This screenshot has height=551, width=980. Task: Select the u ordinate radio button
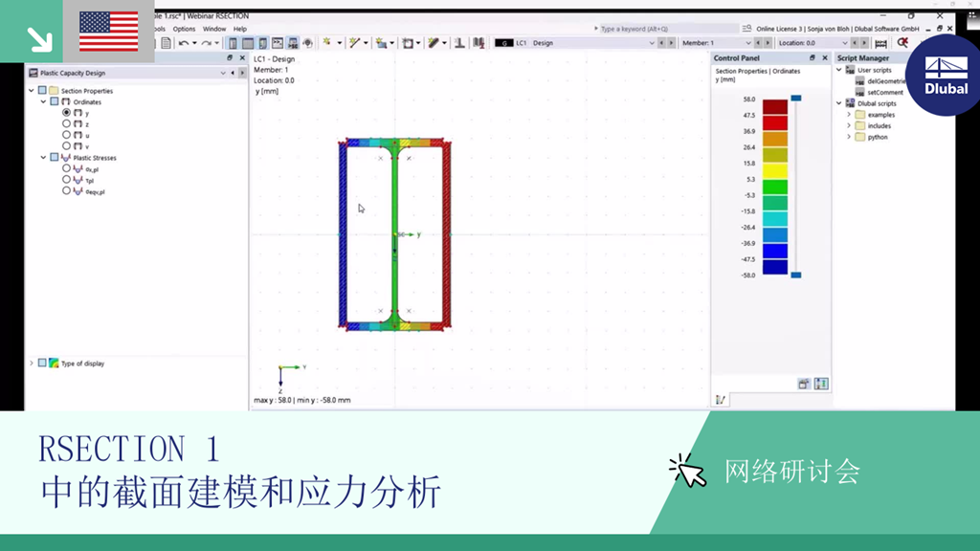pos(66,135)
